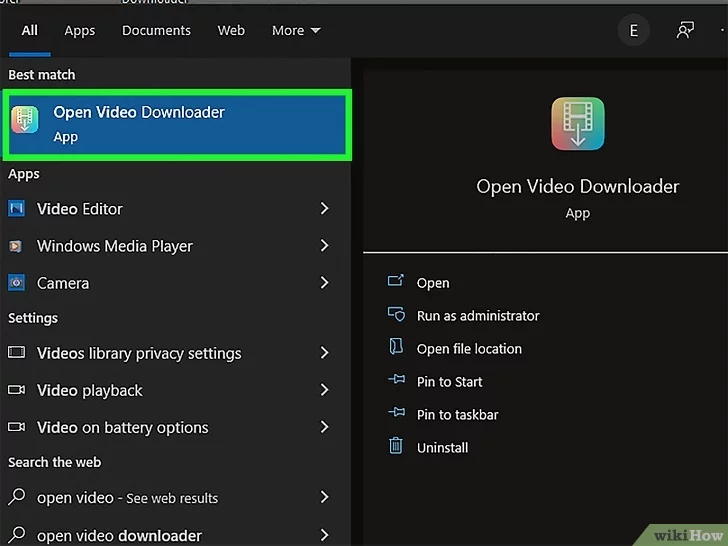728x546 pixels.
Task: Expand Windows Media Player options chevron
Action: pos(325,246)
